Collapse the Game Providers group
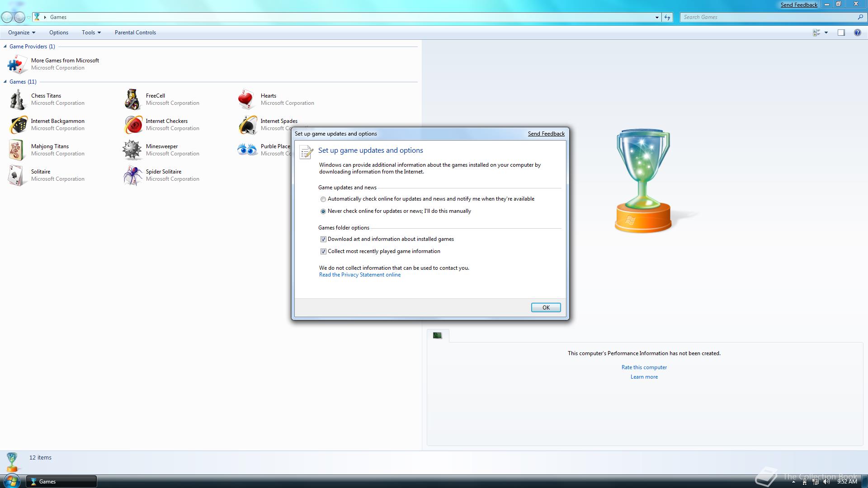The image size is (868, 488). point(5,46)
